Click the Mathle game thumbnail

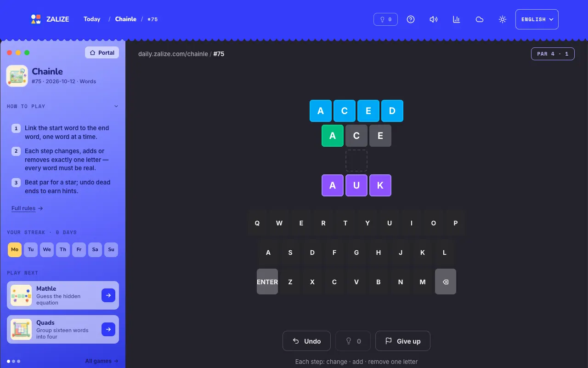(21, 295)
